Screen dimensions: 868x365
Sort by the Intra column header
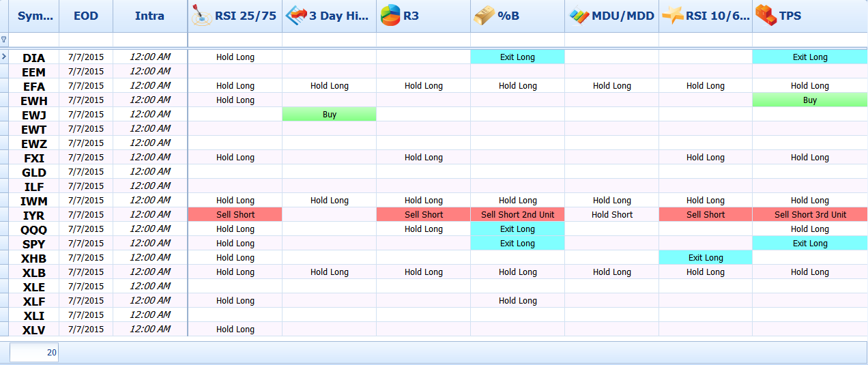click(x=150, y=16)
